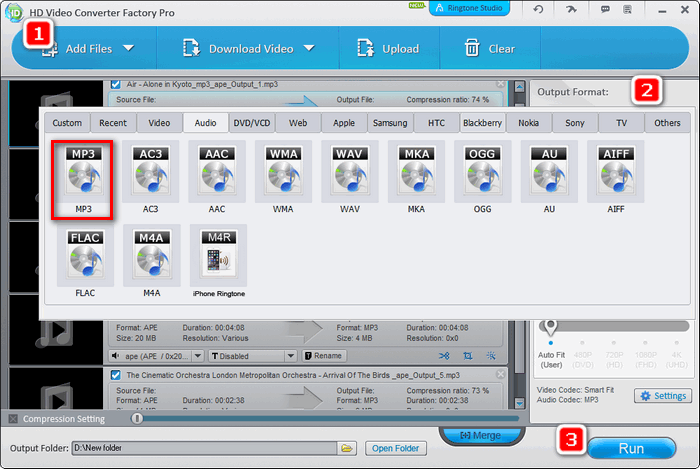Open the register list icon in title bar
The width and height of the screenshot is (700, 469).
[628, 9]
